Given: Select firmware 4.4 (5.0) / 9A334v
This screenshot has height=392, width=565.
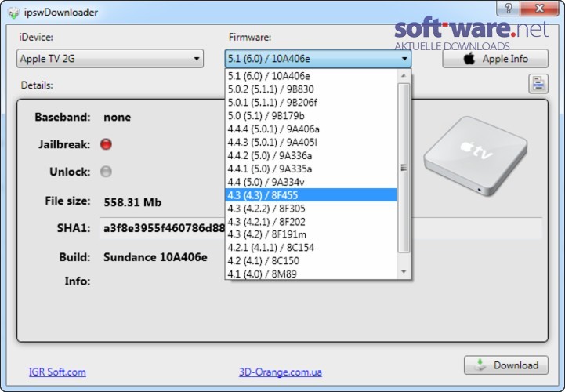Looking at the screenshot, I should point(311,182).
